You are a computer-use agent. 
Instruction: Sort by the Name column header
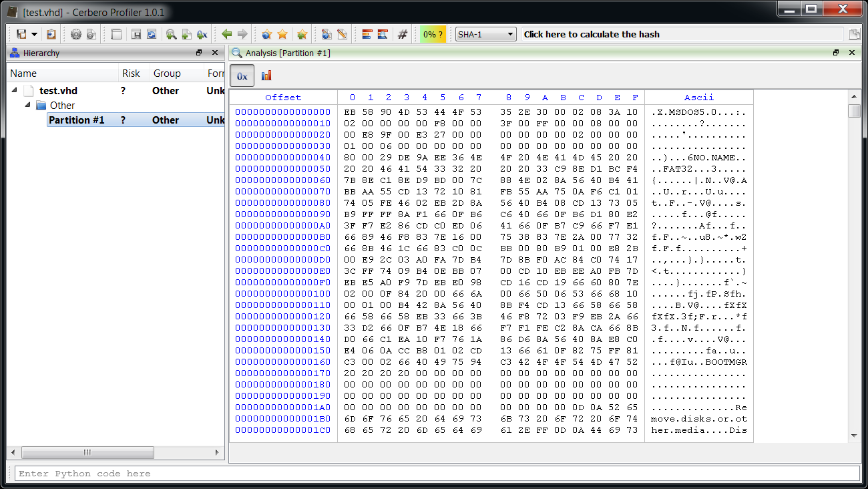63,73
